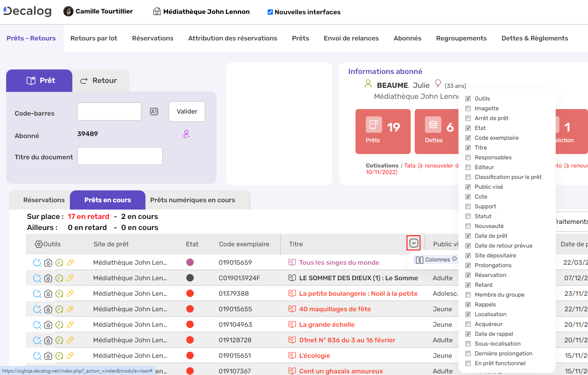Enable the Support column checkbox
Image resolution: width=588 pixels, height=375 pixels.
[x=468, y=206]
